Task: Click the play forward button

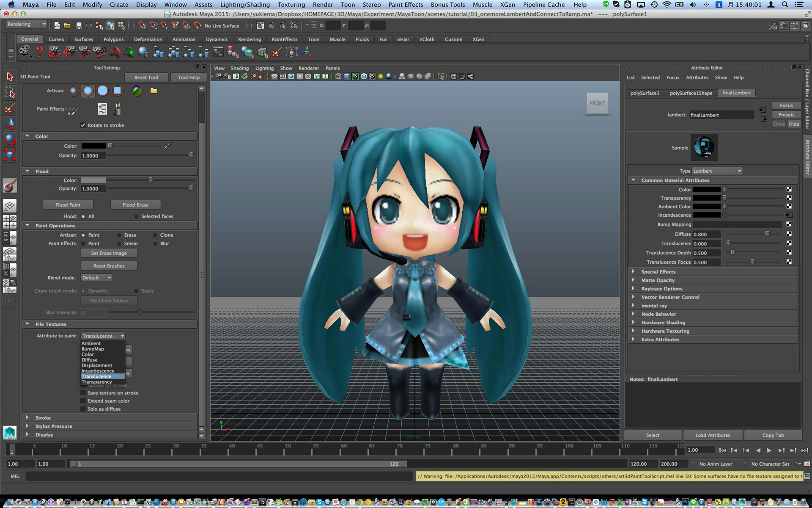Action: [x=769, y=450]
